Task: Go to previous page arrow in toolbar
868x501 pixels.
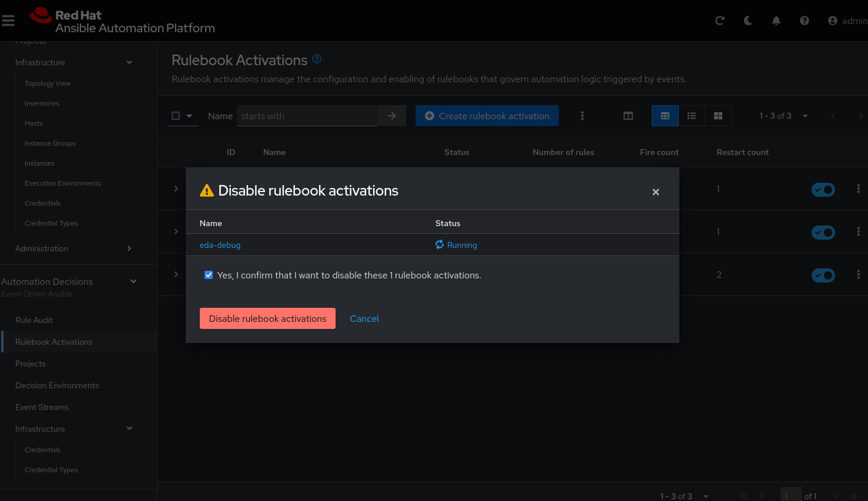Action: (833, 116)
